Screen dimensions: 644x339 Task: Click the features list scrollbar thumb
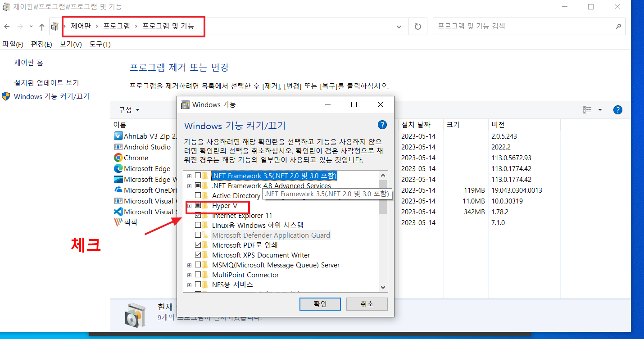(383, 197)
